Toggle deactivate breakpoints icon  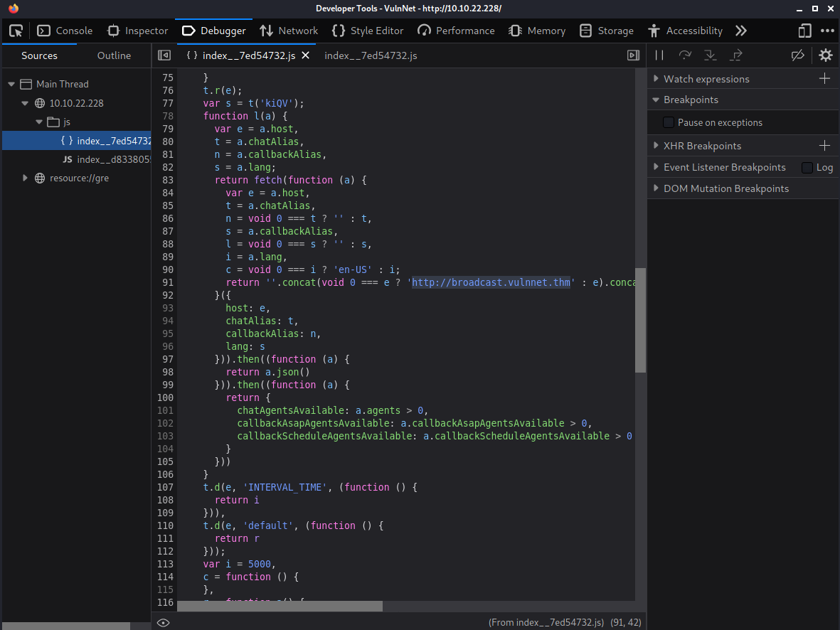(x=797, y=55)
